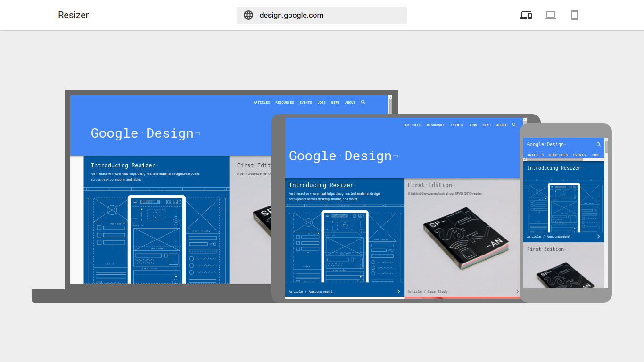Viewport: 644px width, 362px height.
Task: Open Introducing Resizer heading in laptop preview
Action: 124,165
